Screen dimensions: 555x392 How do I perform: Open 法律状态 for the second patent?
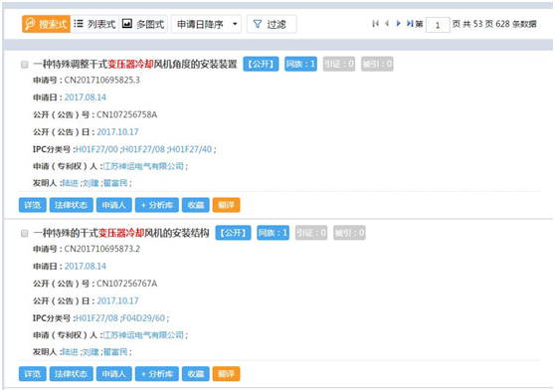coord(72,374)
